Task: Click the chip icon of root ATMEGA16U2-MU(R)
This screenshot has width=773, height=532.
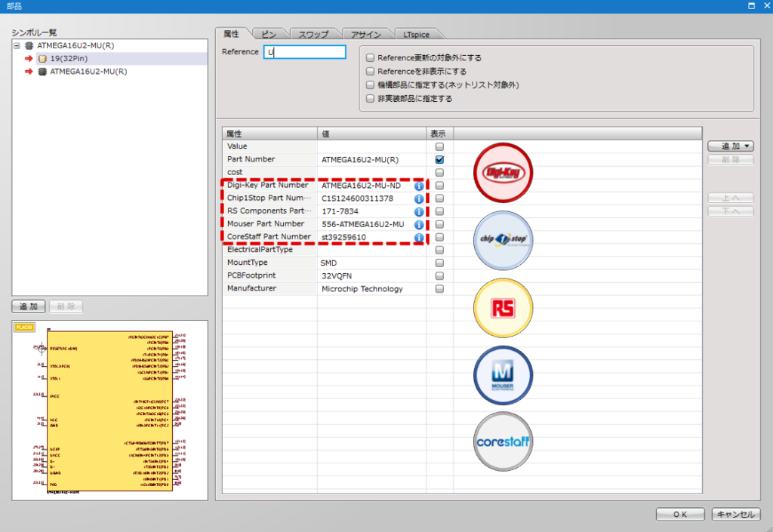Action: tap(29, 45)
